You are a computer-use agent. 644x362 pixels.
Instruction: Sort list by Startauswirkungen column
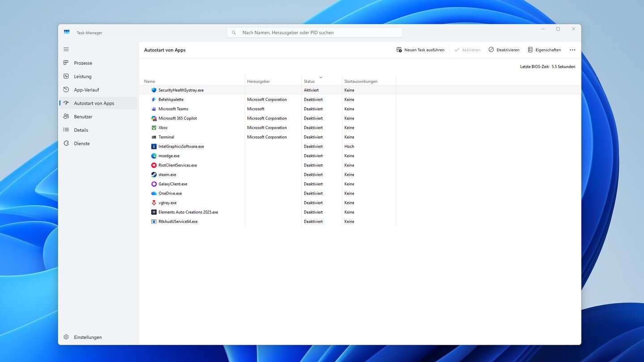tap(360, 81)
